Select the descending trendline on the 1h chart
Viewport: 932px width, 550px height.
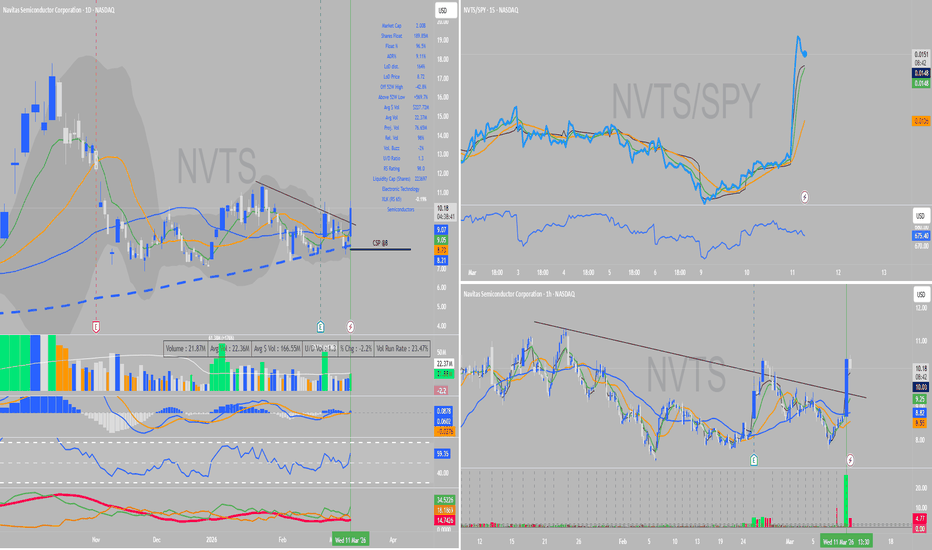point(700,360)
